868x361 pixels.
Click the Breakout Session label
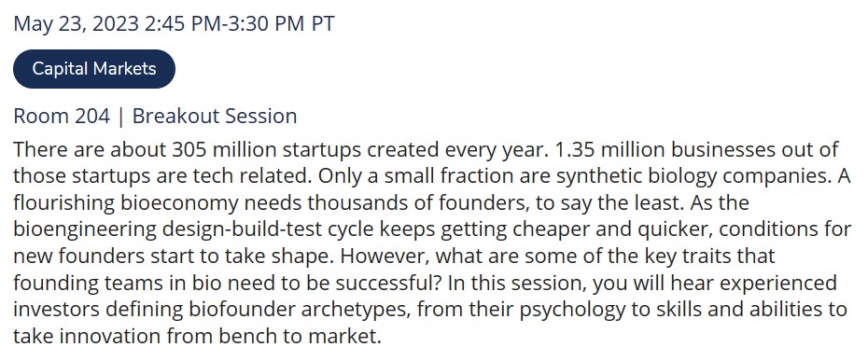pyautogui.click(x=215, y=117)
